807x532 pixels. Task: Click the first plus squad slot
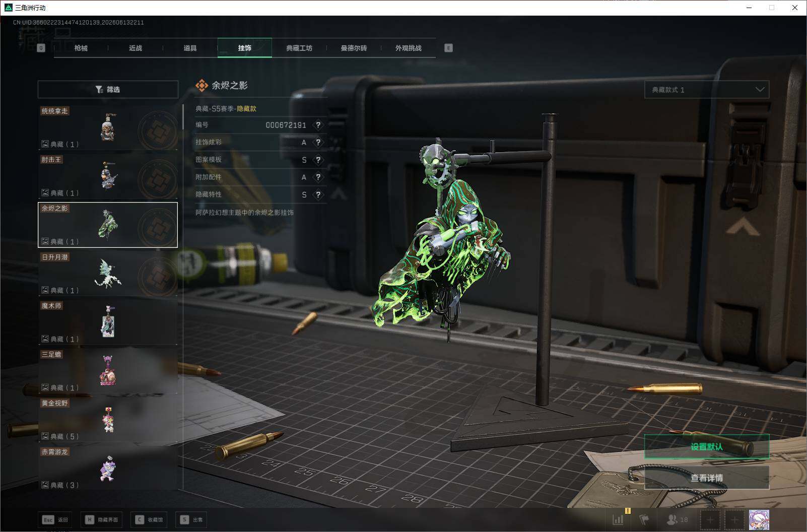710,519
